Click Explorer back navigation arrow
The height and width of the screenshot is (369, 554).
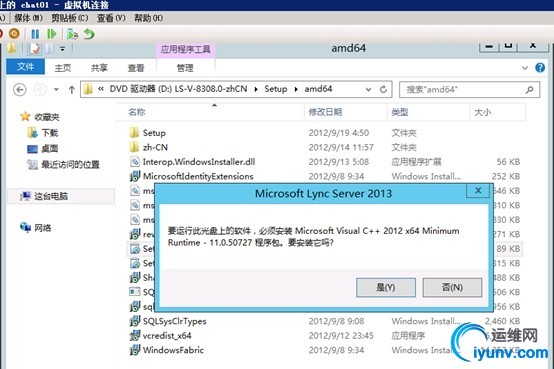point(20,90)
